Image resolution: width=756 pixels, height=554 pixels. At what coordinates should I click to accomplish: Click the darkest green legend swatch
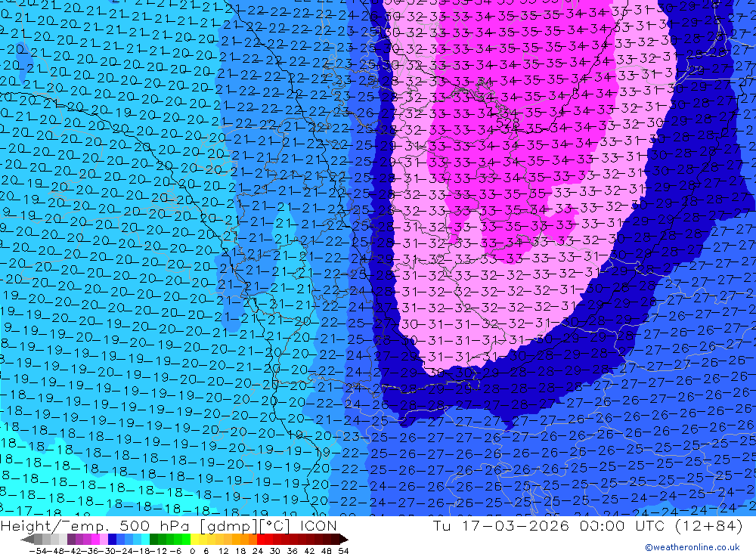pos(153,539)
